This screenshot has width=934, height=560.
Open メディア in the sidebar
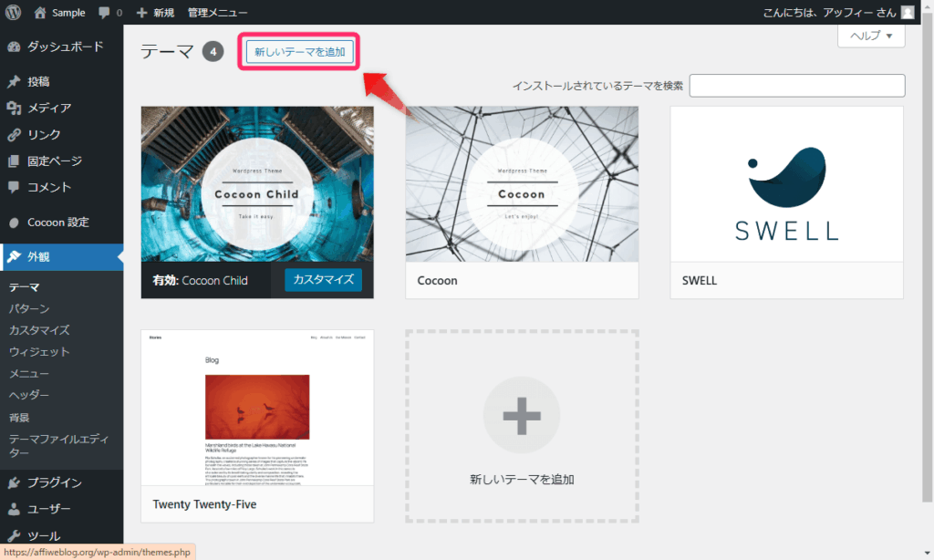49,108
